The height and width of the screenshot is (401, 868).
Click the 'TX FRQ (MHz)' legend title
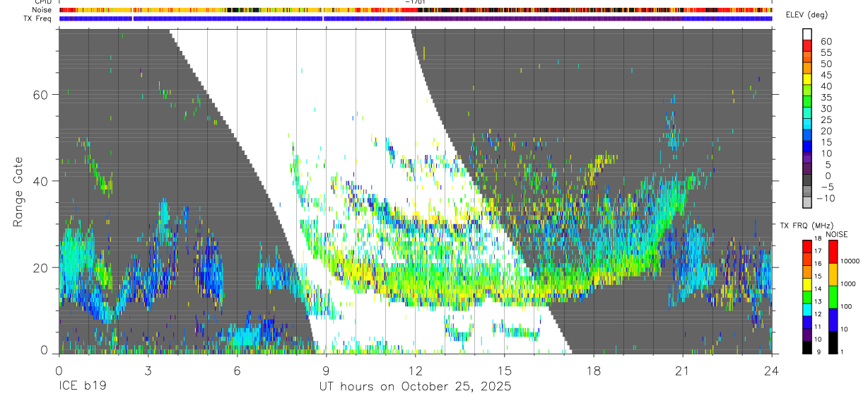(x=805, y=226)
